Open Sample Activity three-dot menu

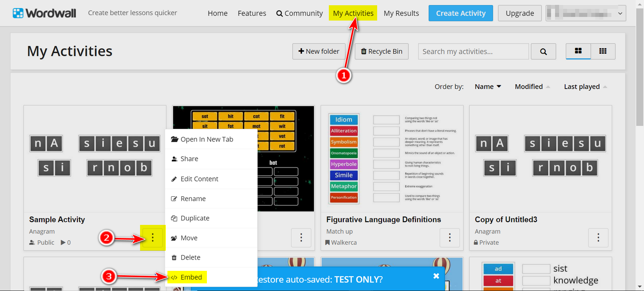tap(153, 238)
